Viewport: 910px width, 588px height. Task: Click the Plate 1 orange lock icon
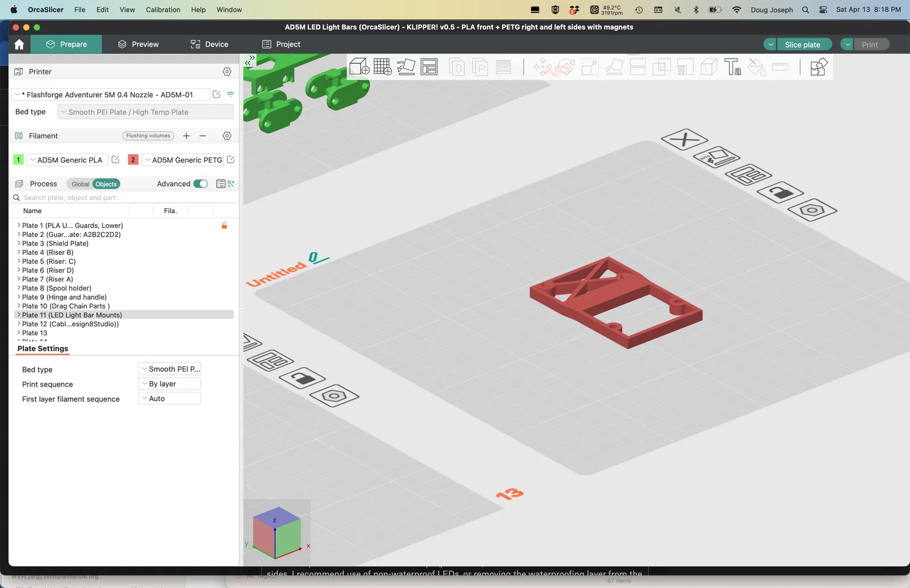tap(224, 226)
